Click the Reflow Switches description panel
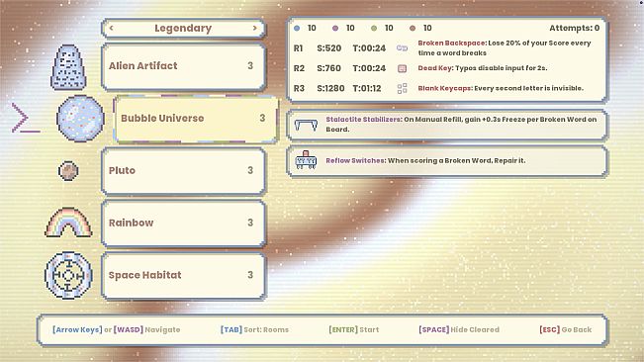The height and width of the screenshot is (362, 644). coord(447,160)
